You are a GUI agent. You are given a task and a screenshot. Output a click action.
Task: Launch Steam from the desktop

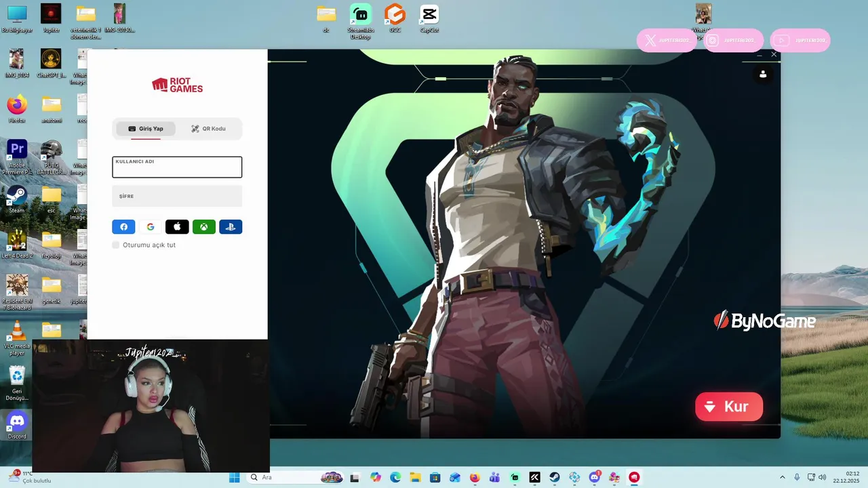(17, 199)
